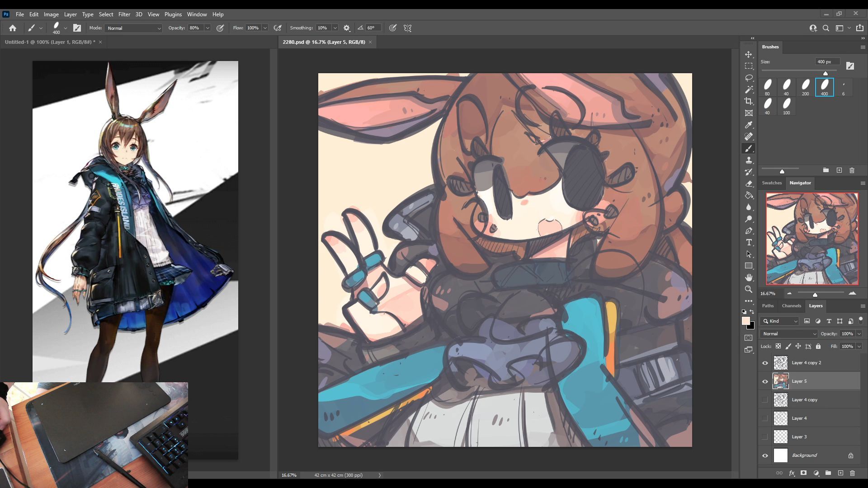Toggle symmetry paint options butterfly icon
Screen dimensions: 868x488
[408, 28]
